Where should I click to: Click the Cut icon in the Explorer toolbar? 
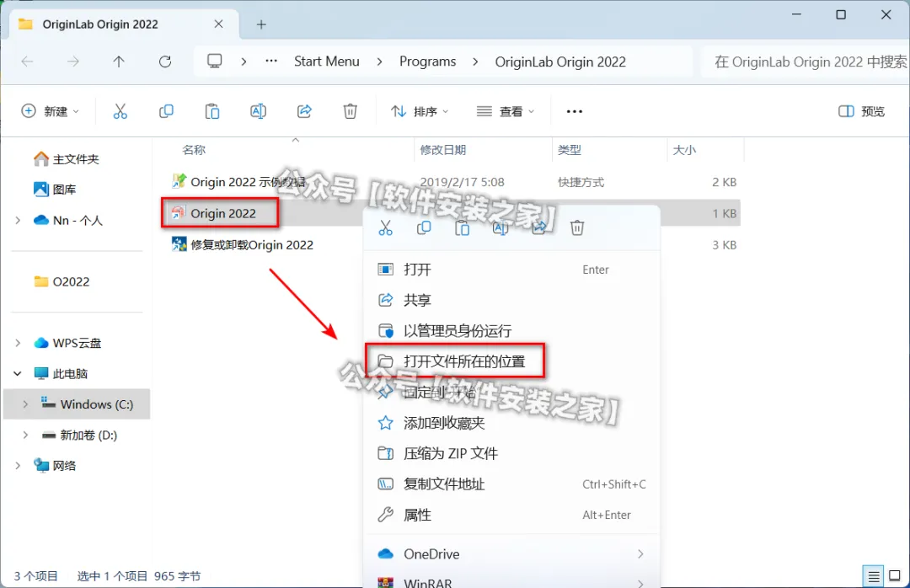coord(120,111)
